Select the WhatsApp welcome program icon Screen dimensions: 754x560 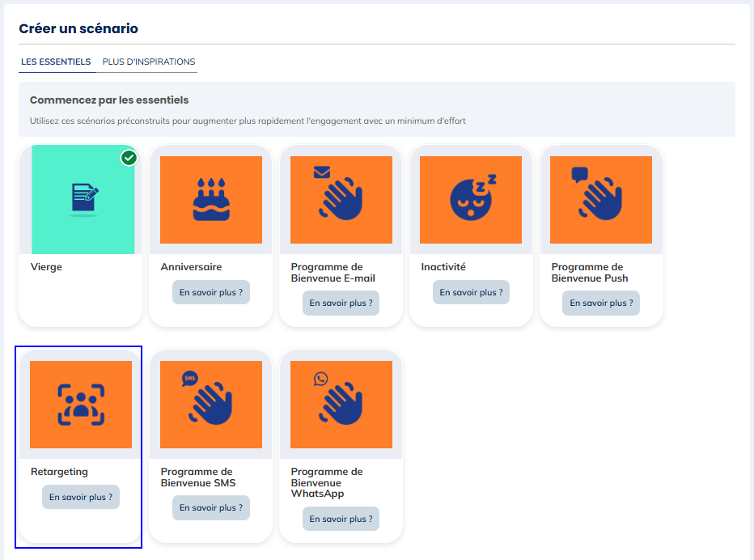coord(341,404)
